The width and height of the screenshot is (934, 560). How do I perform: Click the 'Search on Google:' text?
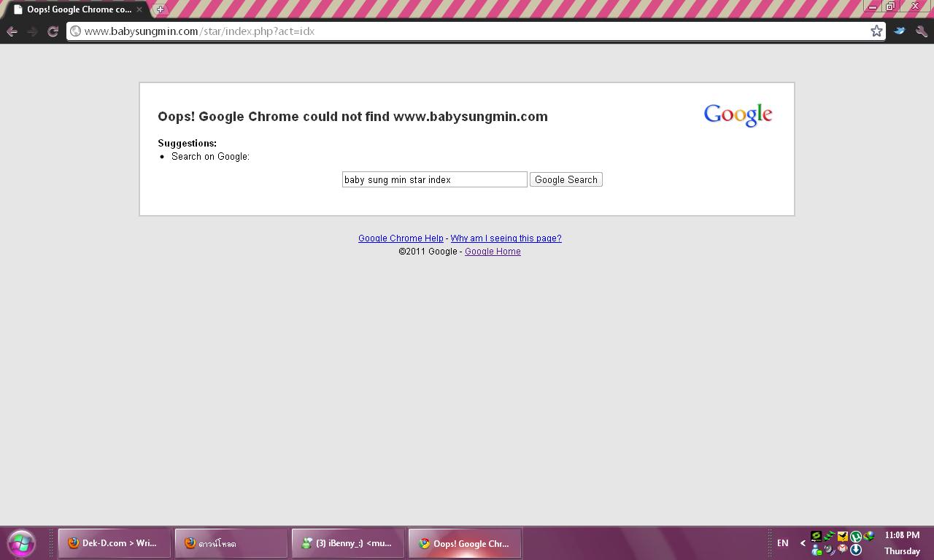[x=210, y=157]
